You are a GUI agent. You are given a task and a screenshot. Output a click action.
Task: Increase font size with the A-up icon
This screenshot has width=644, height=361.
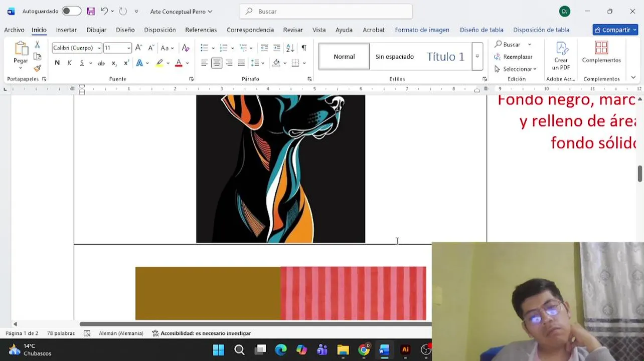[x=138, y=48]
